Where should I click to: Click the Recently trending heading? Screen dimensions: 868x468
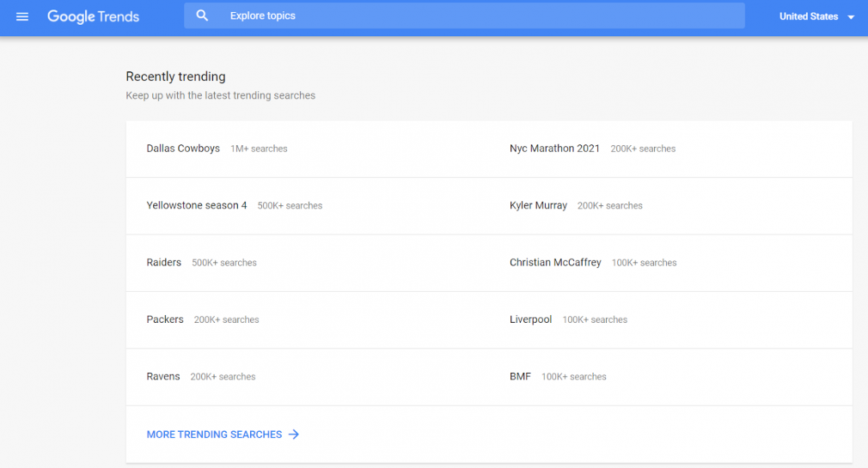(175, 76)
